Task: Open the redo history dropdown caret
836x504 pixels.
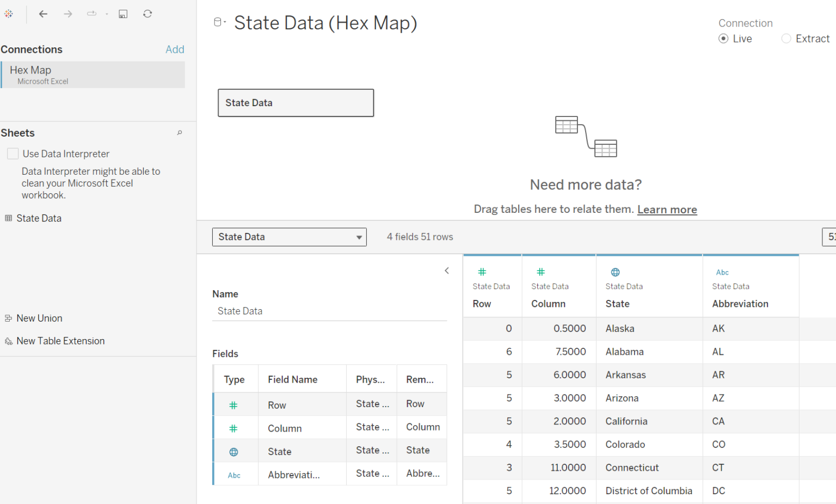Action: click(107, 14)
